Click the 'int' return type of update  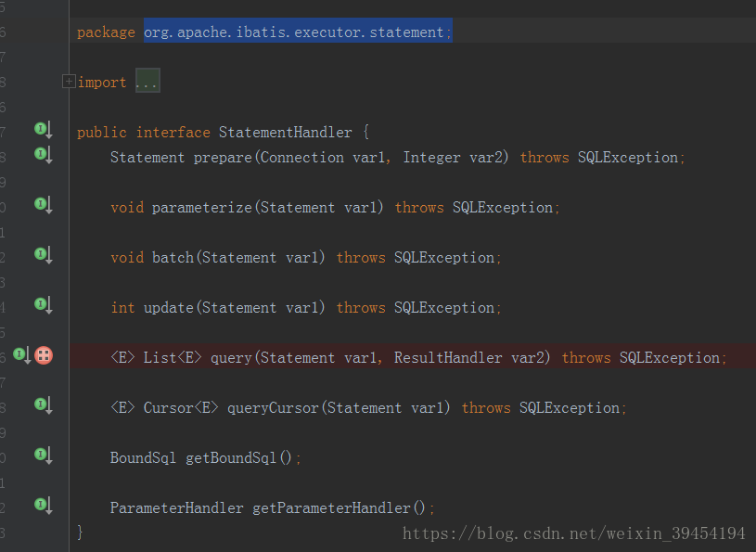point(122,308)
